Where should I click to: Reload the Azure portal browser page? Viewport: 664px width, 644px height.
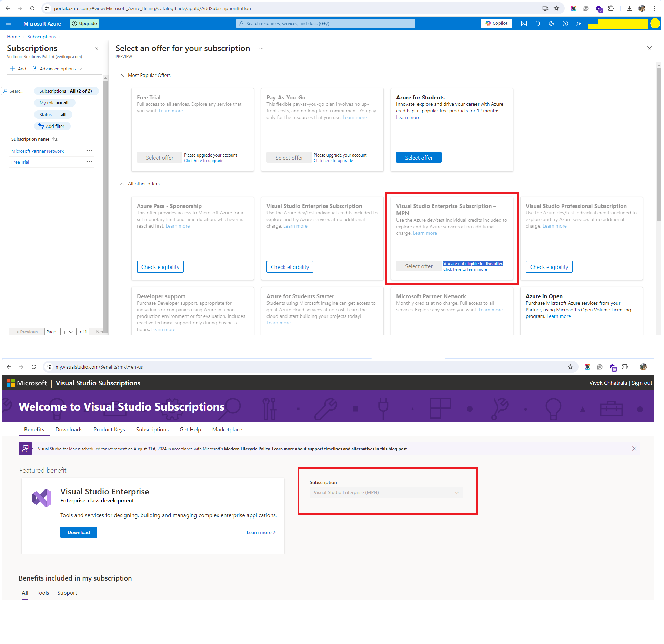32,8
